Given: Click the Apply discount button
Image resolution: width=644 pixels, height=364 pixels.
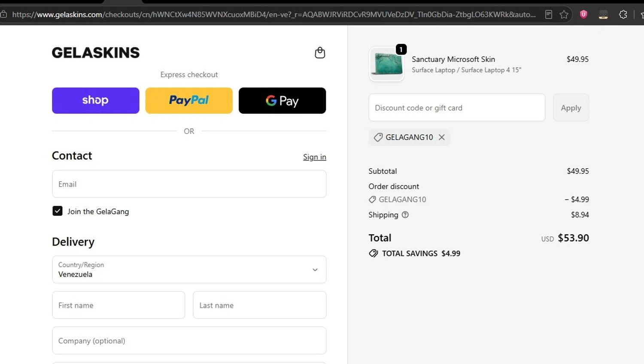Looking at the screenshot, I should (571, 108).
